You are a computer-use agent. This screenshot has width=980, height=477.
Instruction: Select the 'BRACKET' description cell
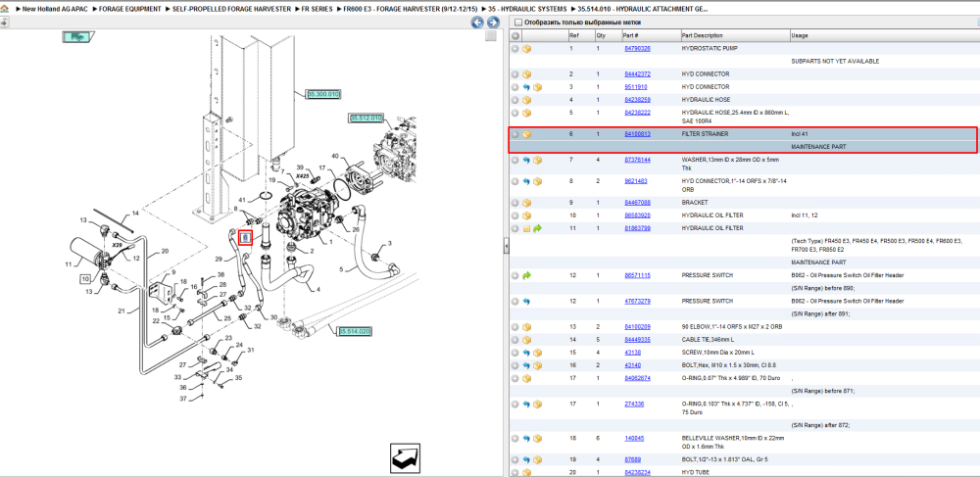coord(694,203)
